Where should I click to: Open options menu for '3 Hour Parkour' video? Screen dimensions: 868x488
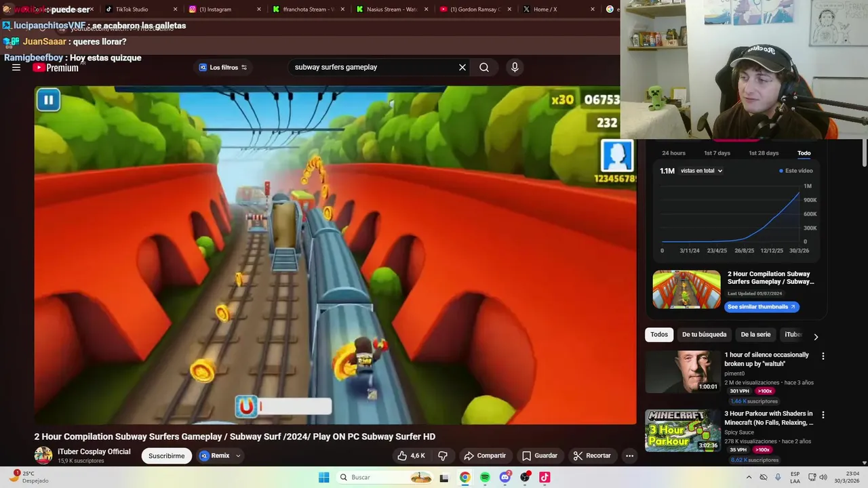(823, 415)
